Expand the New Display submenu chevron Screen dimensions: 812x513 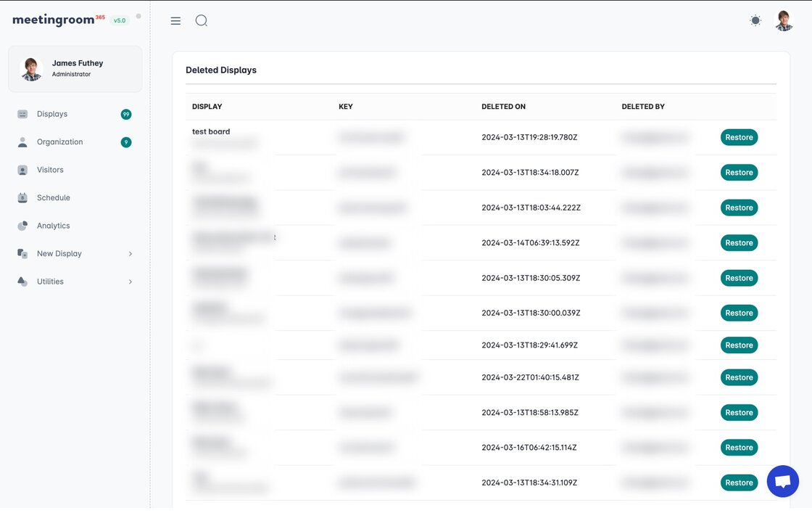pyautogui.click(x=130, y=254)
